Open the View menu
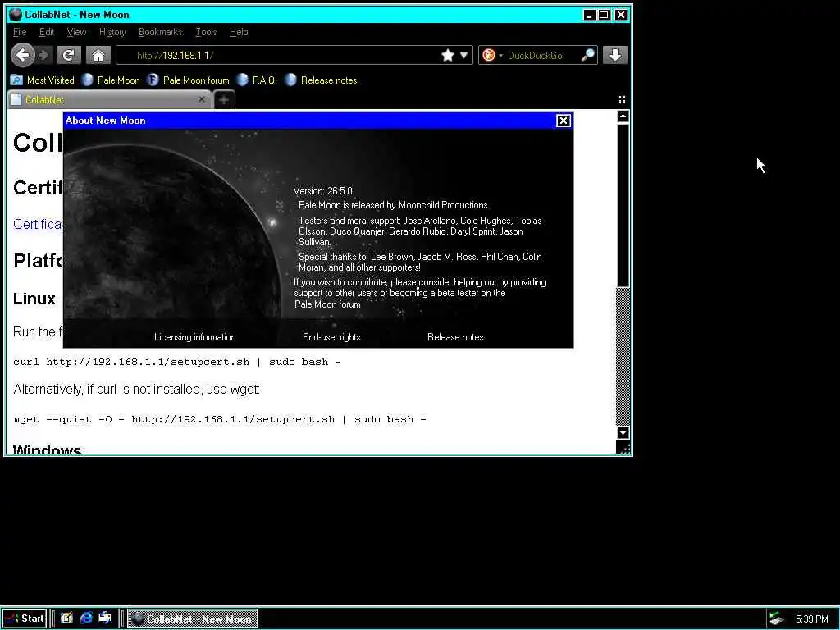This screenshot has height=630, width=840. (76, 32)
